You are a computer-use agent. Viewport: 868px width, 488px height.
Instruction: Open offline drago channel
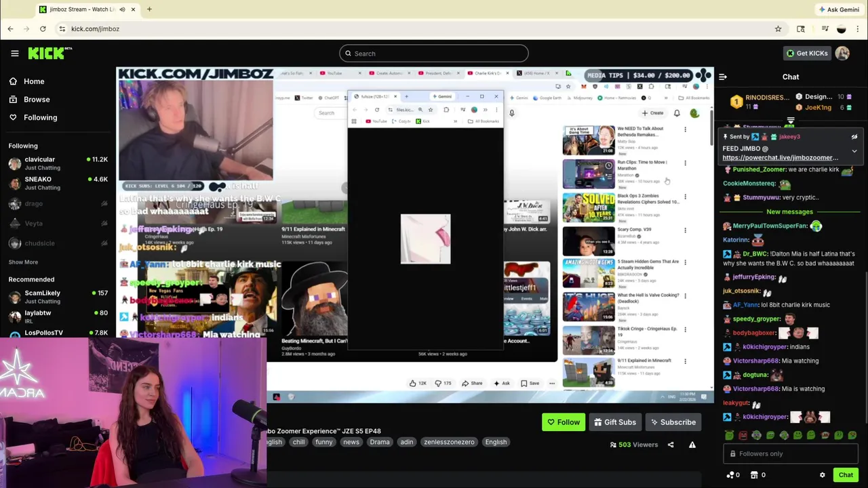tap(58, 203)
